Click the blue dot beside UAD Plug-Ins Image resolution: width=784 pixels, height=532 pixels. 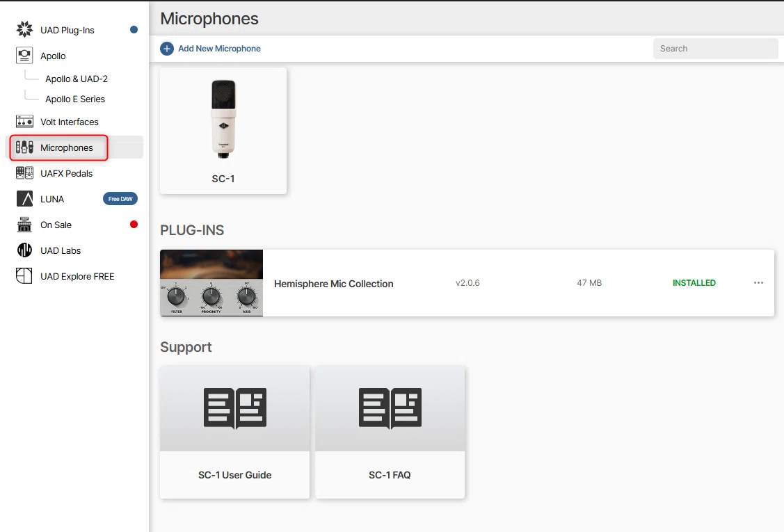tap(134, 29)
